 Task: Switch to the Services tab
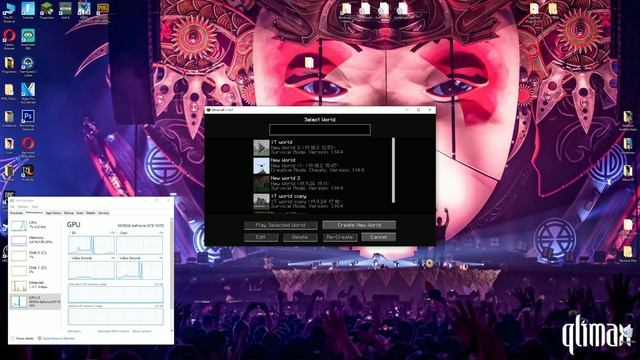point(103,213)
